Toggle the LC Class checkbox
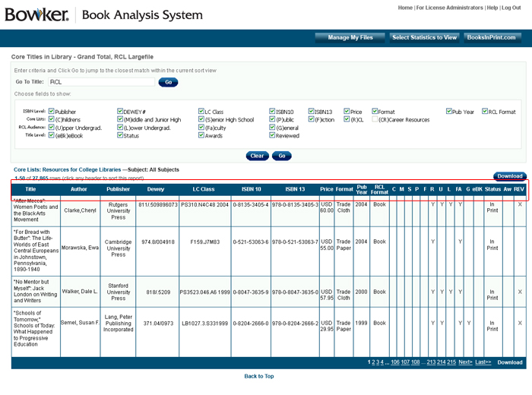The height and width of the screenshot is (395, 532). pyautogui.click(x=201, y=111)
